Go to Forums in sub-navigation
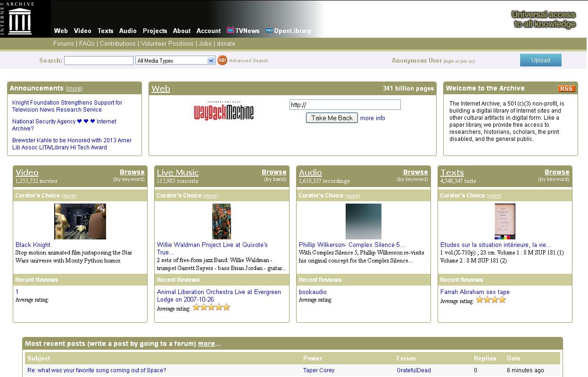This screenshot has width=588, height=377. click(64, 43)
